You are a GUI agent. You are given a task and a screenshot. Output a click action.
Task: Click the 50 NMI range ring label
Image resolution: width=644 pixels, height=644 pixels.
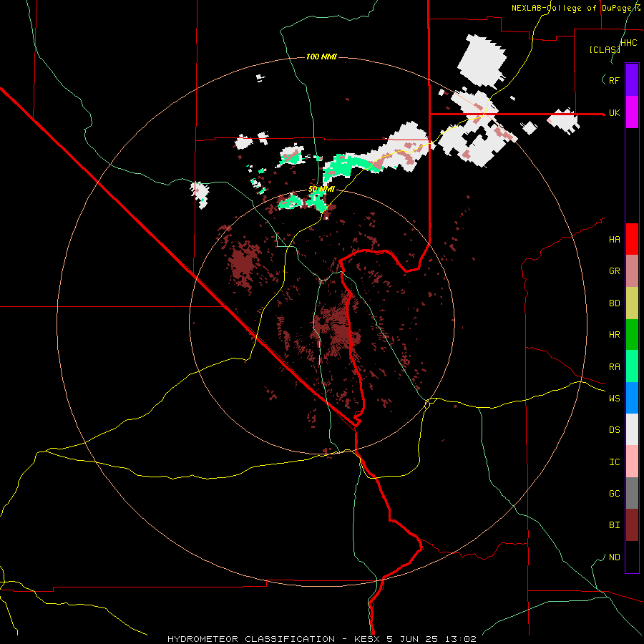pyautogui.click(x=321, y=190)
